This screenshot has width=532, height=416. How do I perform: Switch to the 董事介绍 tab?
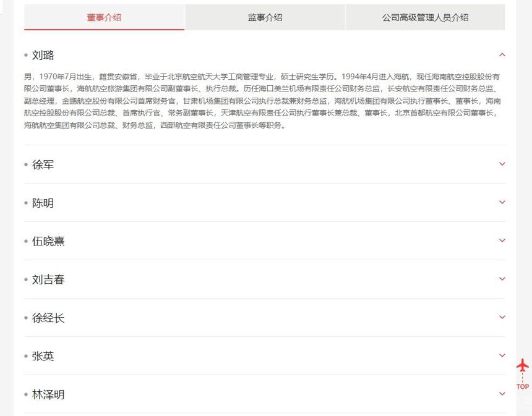pos(104,17)
